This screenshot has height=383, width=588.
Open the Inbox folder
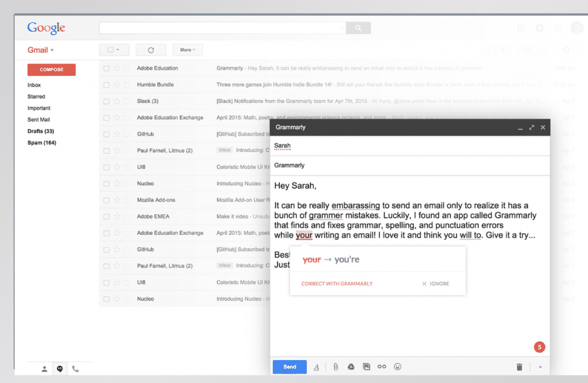pos(34,85)
